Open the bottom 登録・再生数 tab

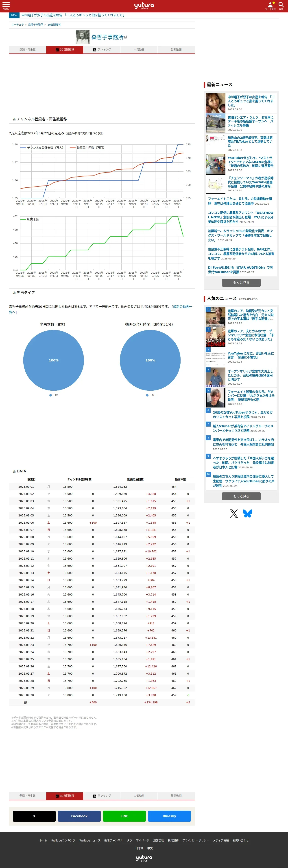[28, 796]
